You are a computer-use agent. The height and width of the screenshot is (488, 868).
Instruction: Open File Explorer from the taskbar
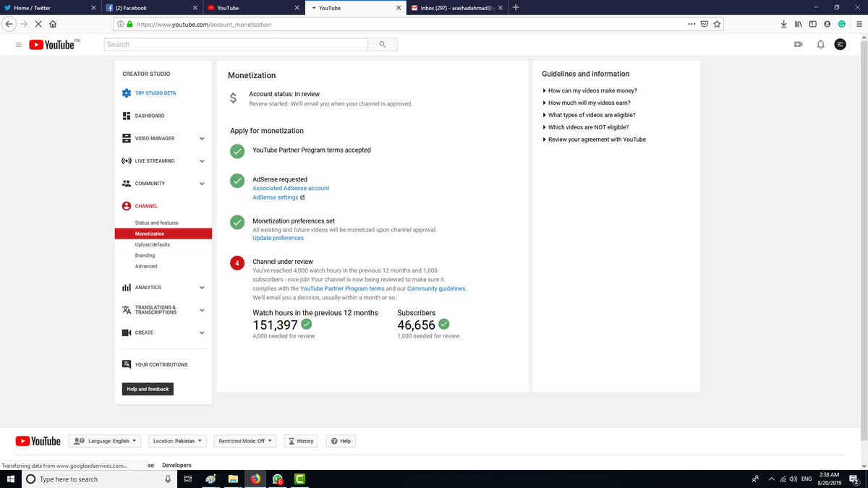pyautogui.click(x=233, y=479)
